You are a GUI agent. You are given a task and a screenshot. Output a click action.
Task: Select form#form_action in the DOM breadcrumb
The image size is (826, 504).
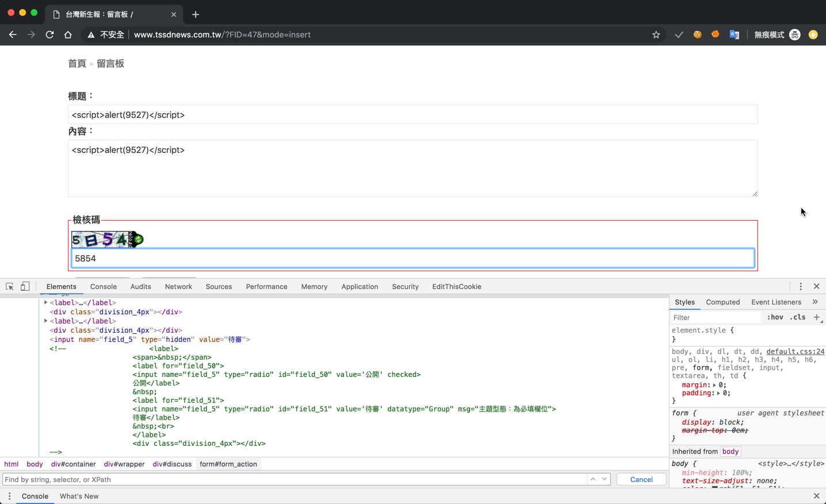pos(228,464)
